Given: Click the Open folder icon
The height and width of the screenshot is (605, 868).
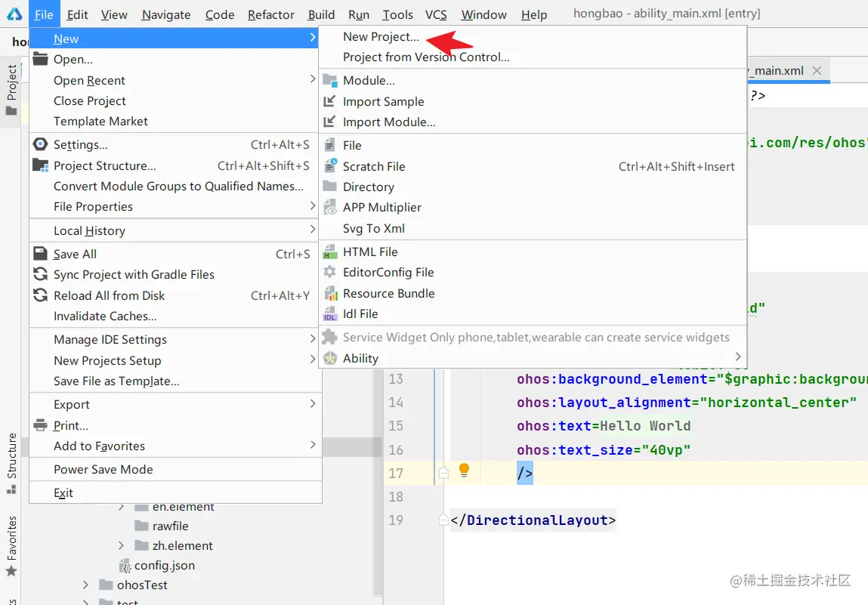Looking at the screenshot, I should pos(40,59).
